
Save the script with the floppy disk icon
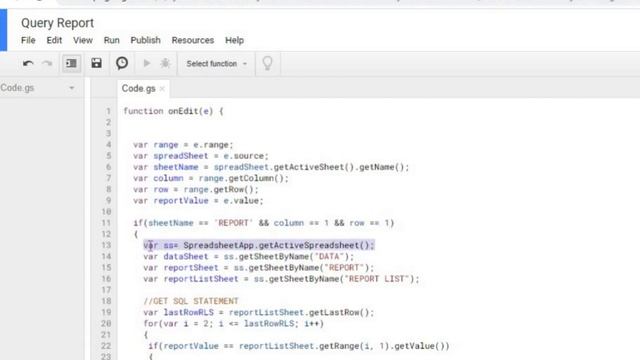[96, 63]
